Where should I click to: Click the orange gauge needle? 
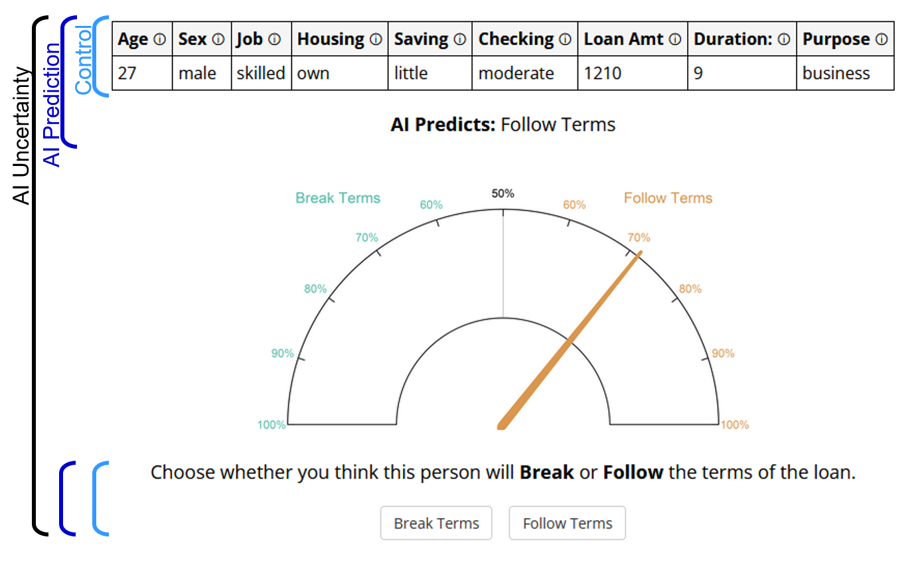tap(570, 341)
